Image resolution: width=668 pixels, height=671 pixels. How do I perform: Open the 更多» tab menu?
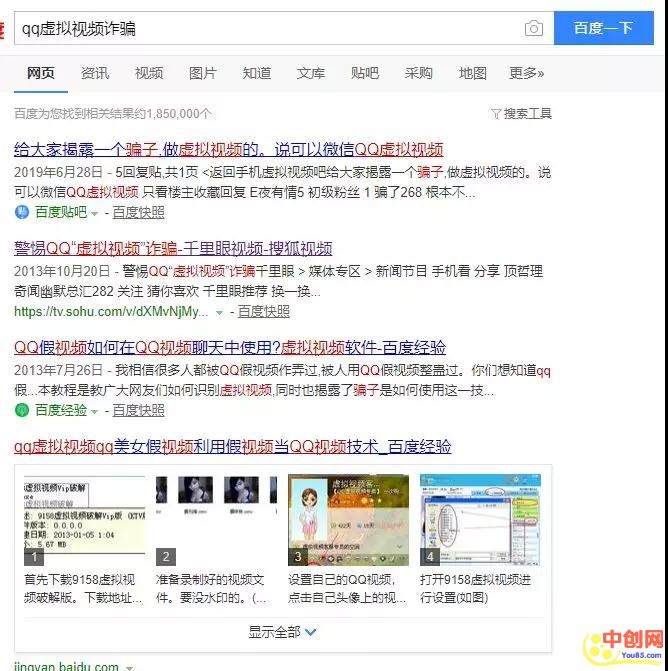[x=526, y=73]
